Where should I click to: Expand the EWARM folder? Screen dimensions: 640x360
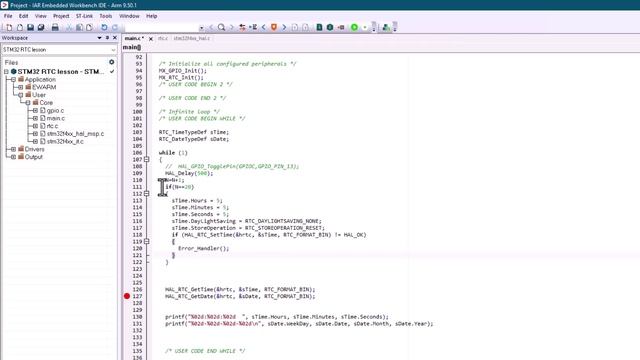point(20,87)
